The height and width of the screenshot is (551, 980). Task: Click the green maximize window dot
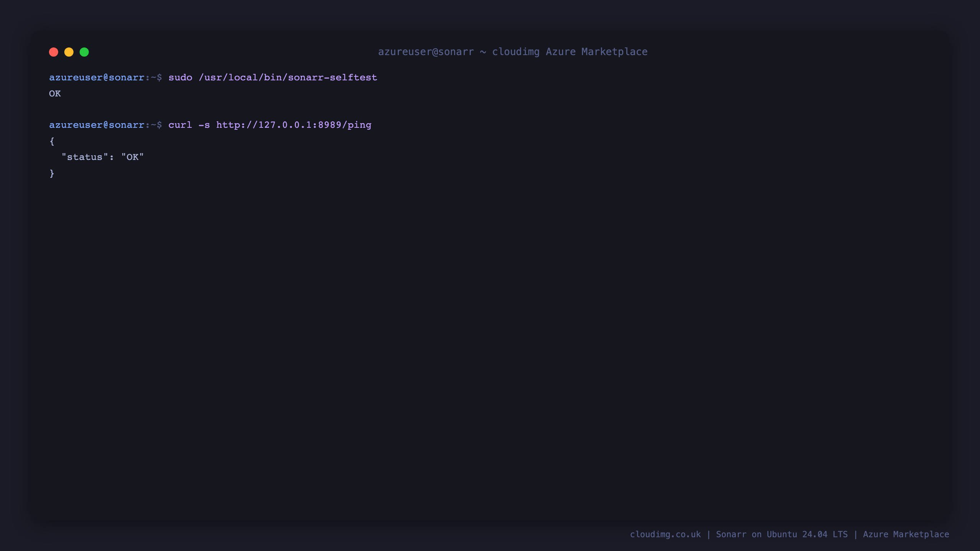[x=84, y=52]
